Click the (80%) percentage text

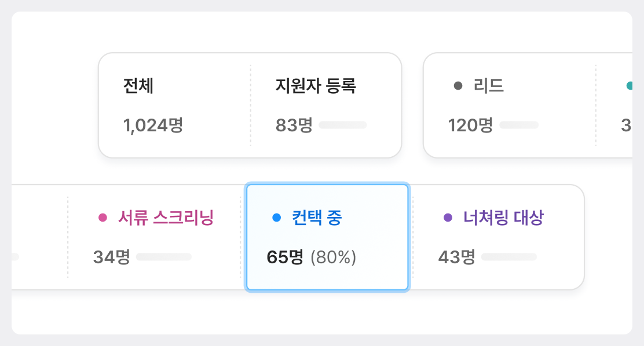334,257
